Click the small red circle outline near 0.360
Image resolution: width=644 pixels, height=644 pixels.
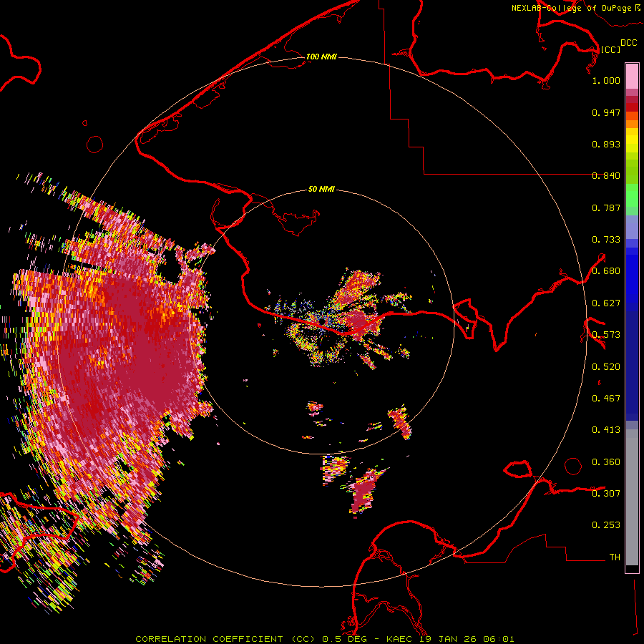click(573, 466)
